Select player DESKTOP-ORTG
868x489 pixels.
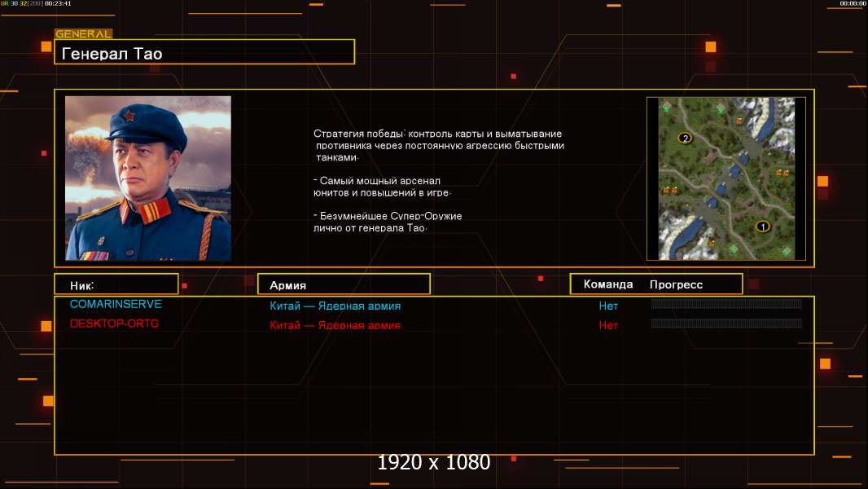coord(114,324)
